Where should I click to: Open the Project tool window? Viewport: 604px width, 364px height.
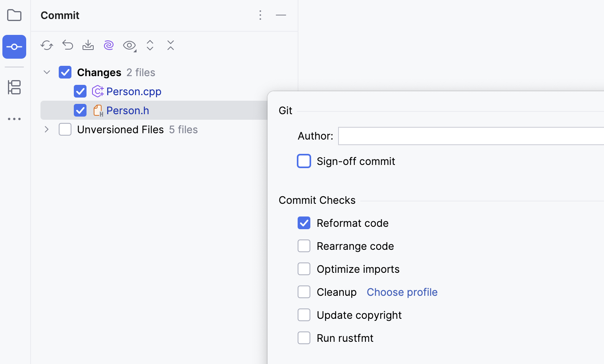click(x=14, y=15)
